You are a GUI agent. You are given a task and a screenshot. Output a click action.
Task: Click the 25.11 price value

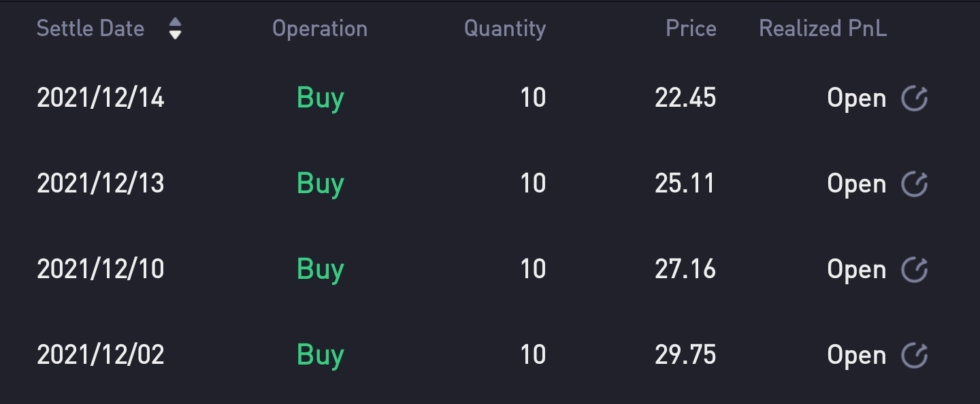(685, 184)
